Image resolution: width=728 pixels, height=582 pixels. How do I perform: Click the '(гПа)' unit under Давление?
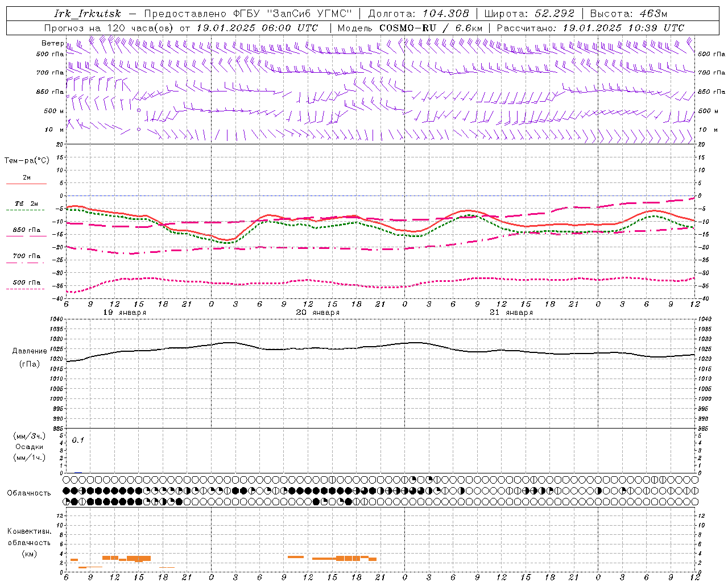pyautogui.click(x=30, y=364)
